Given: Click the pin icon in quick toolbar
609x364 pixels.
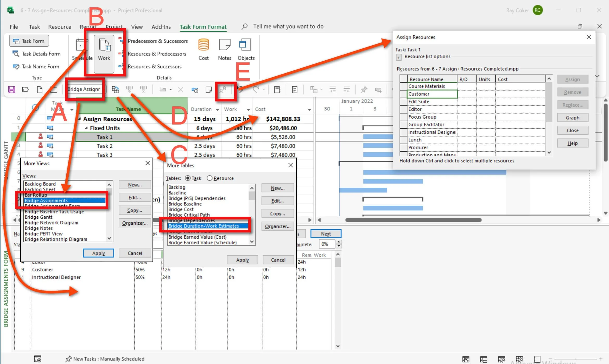Looking at the screenshot, I should (x=364, y=90).
